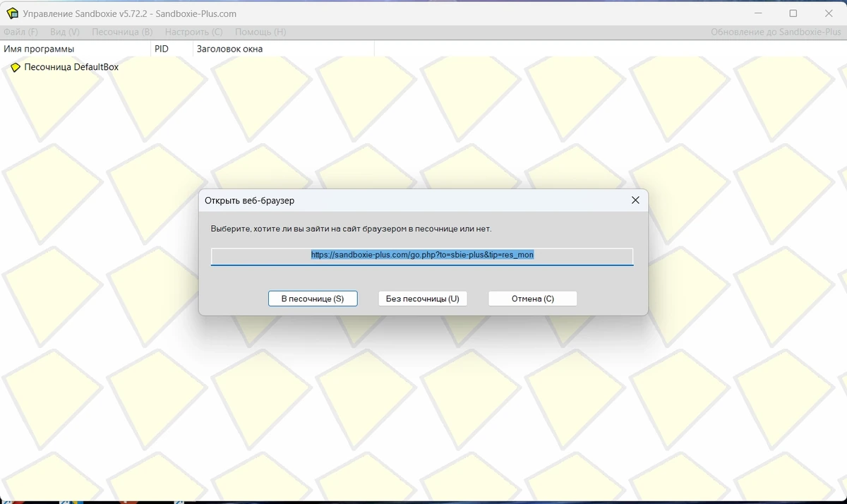Open the Файл (F) menu
This screenshot has height=504, width=847.
tap(20, 32)
